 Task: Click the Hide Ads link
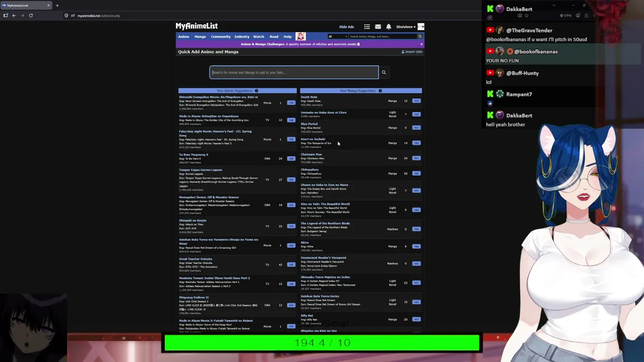click(347, 27)
